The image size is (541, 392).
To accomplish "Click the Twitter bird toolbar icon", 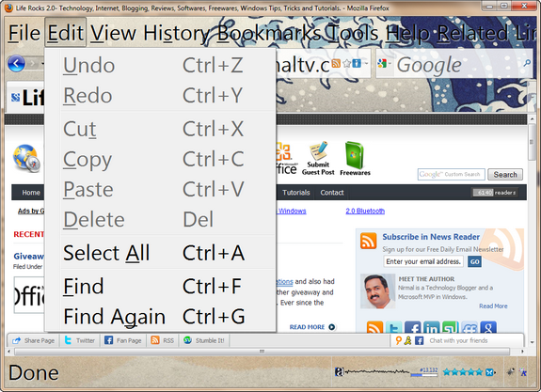I will (x=68, y=340).
